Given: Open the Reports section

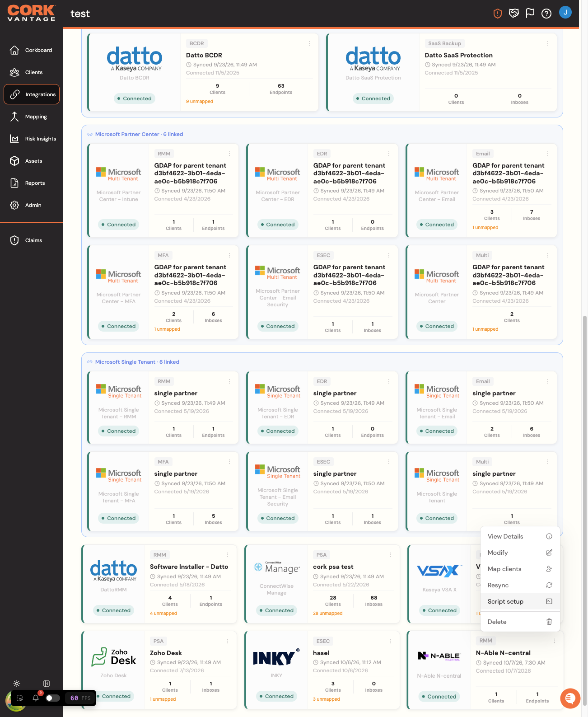Looking at the screenshot, I should pyautogui.click(x=32, y=183).
